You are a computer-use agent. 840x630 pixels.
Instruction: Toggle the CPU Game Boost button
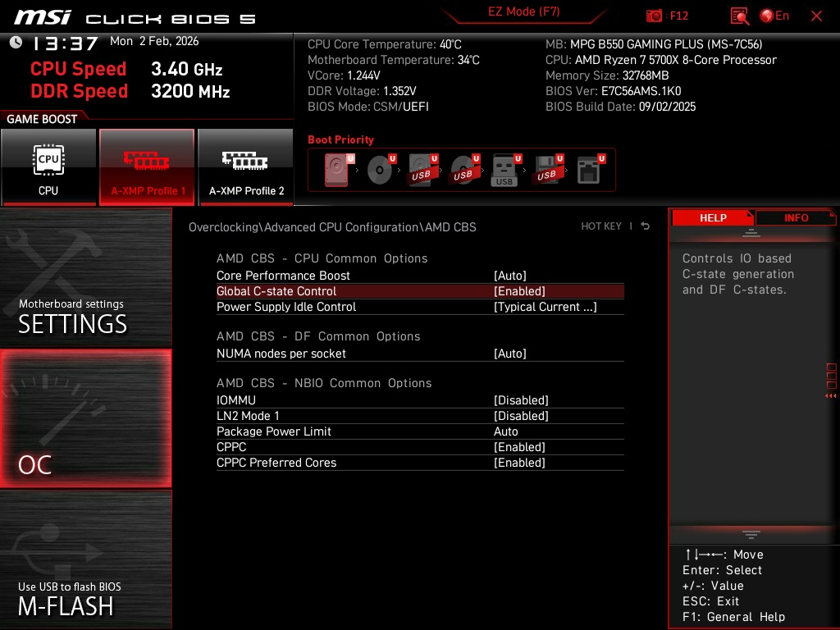48,167
